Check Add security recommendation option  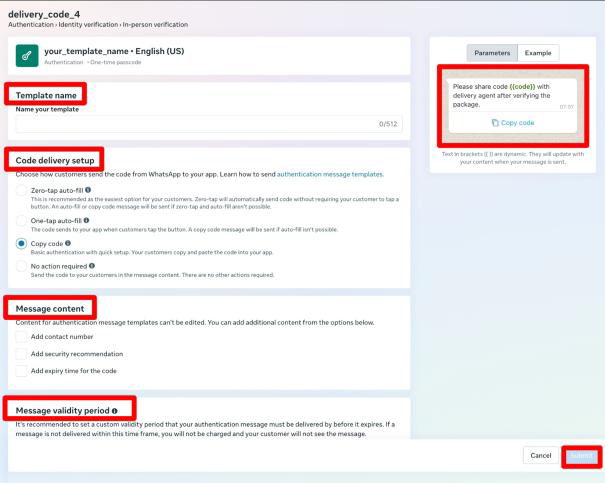pos(21,354)
